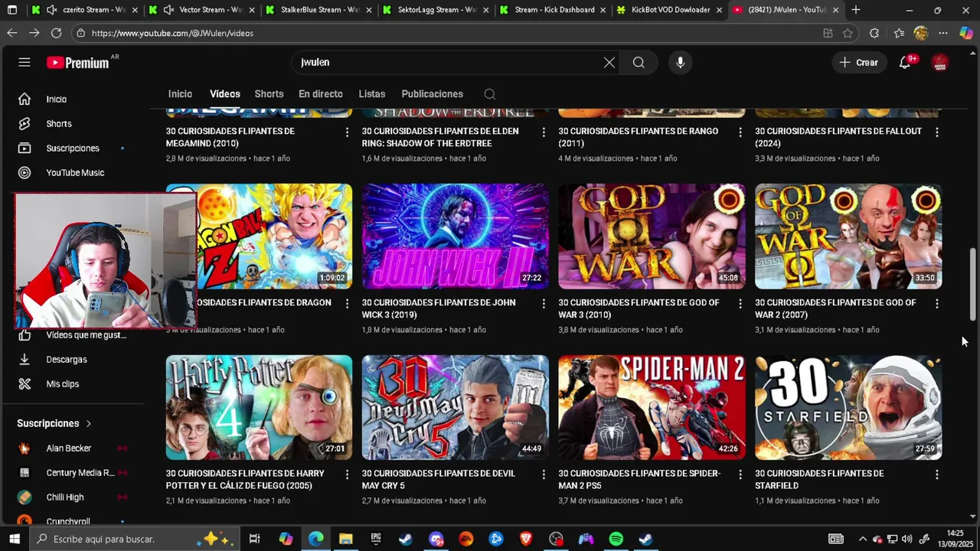This screenshot has width=980, height=551.
Task: Switch to the channel Shorts tab
Action: point(269,94)
